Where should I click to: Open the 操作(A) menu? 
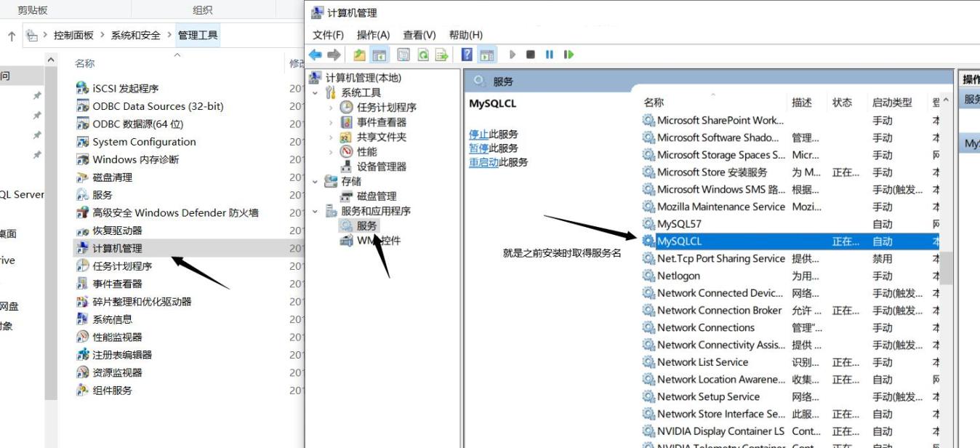373,35
